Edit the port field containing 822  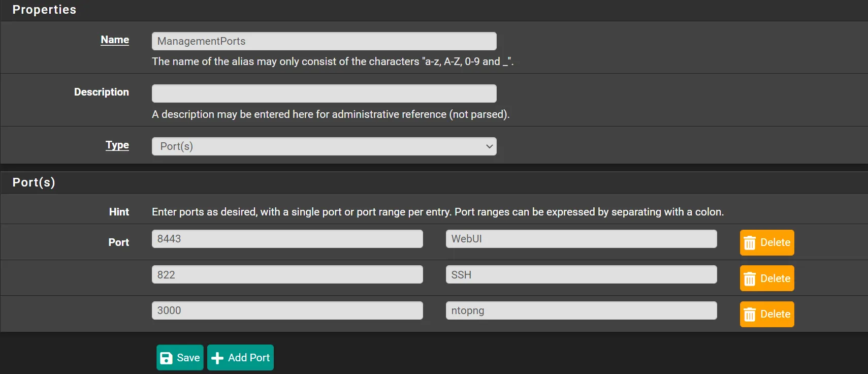pos(287,275)
